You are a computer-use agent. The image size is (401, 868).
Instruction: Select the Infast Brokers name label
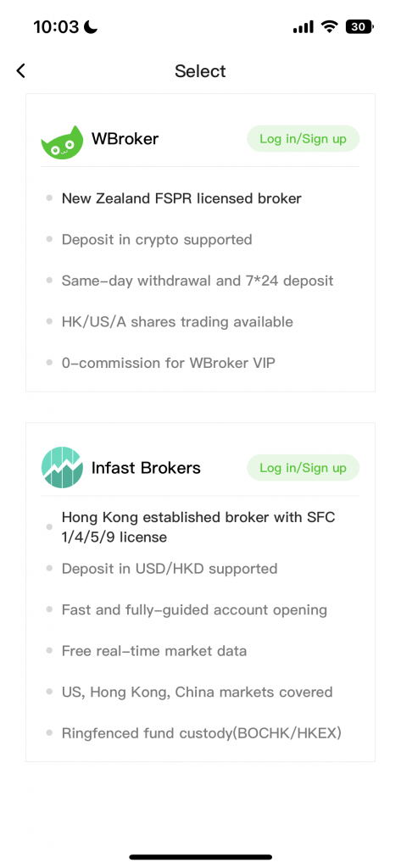click(146, 468)
